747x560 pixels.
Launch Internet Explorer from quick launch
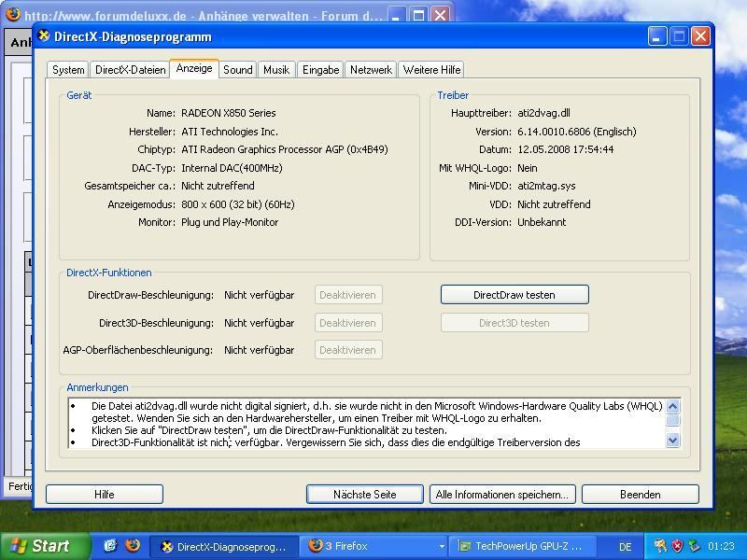pyautogui.click(x=110, y=546)
